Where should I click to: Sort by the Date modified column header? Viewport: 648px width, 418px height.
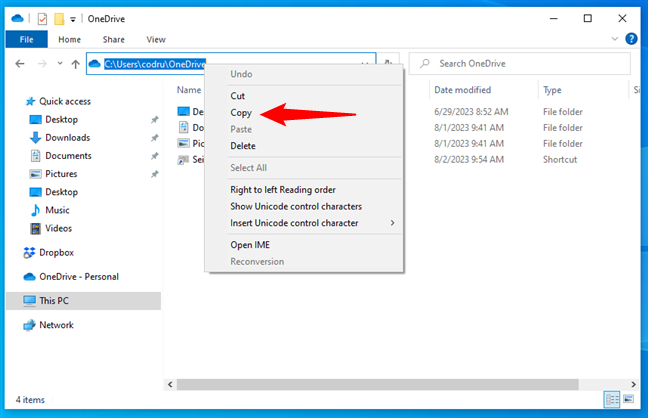click(x=462, y=90)
